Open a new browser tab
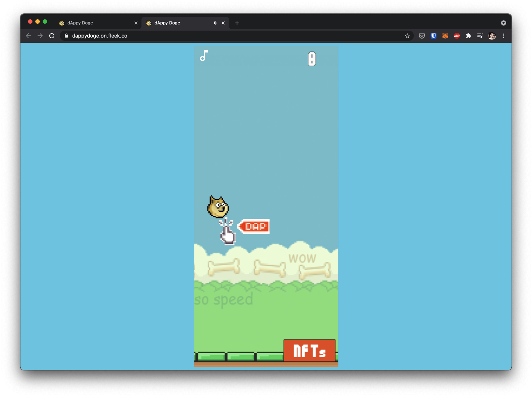 [237, 23]
